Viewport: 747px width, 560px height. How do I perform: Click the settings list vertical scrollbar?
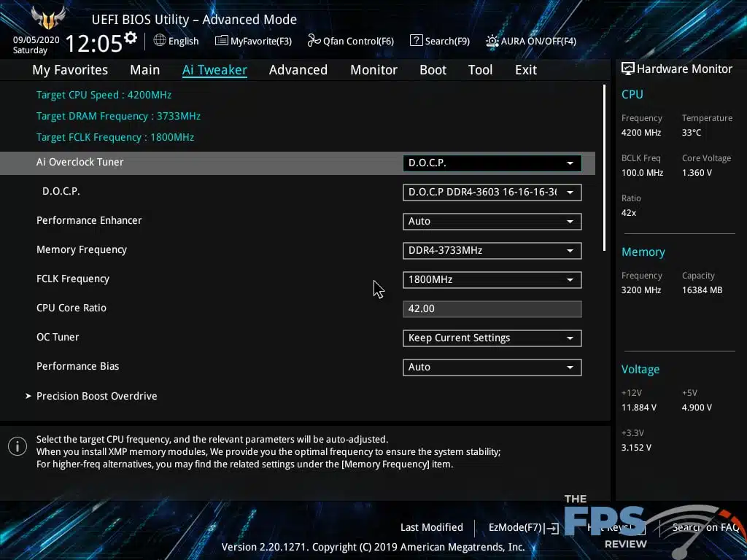(604, 168)
